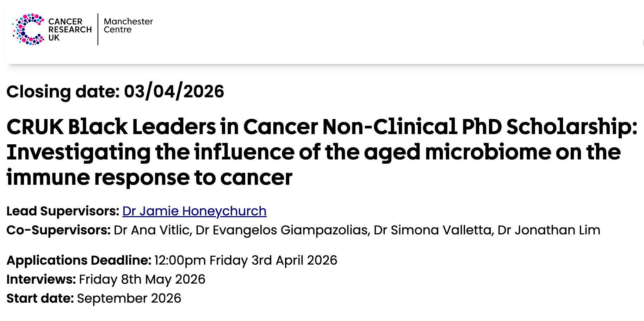Click the 'Closing date:' heading label
The image size is (644, 321).
tap(63, 92)
